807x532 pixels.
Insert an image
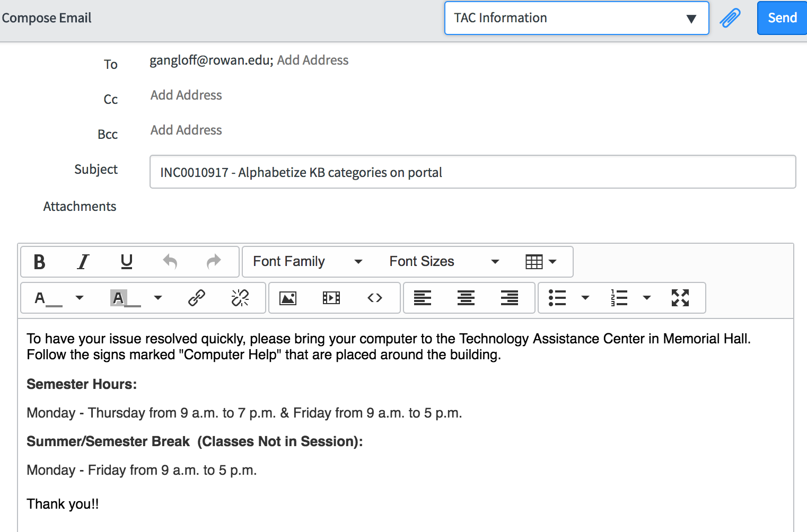[288, 298]
